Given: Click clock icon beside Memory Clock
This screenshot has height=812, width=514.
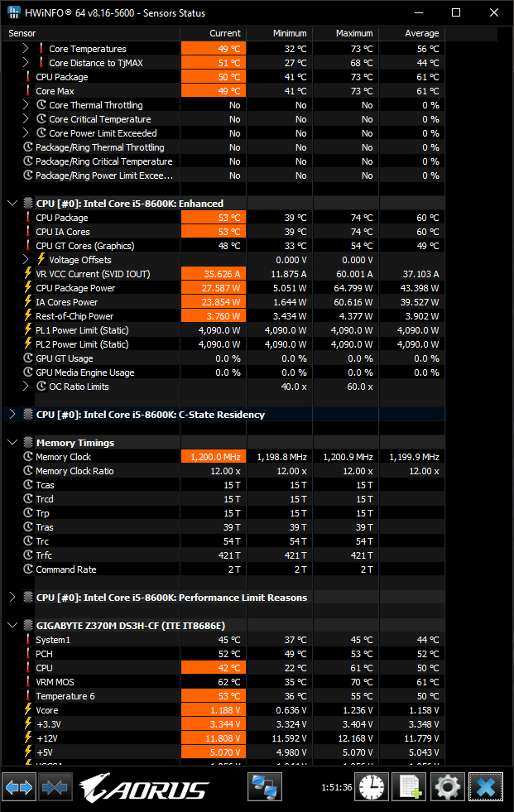Looking at the screenshot, I should coord(28,457).
